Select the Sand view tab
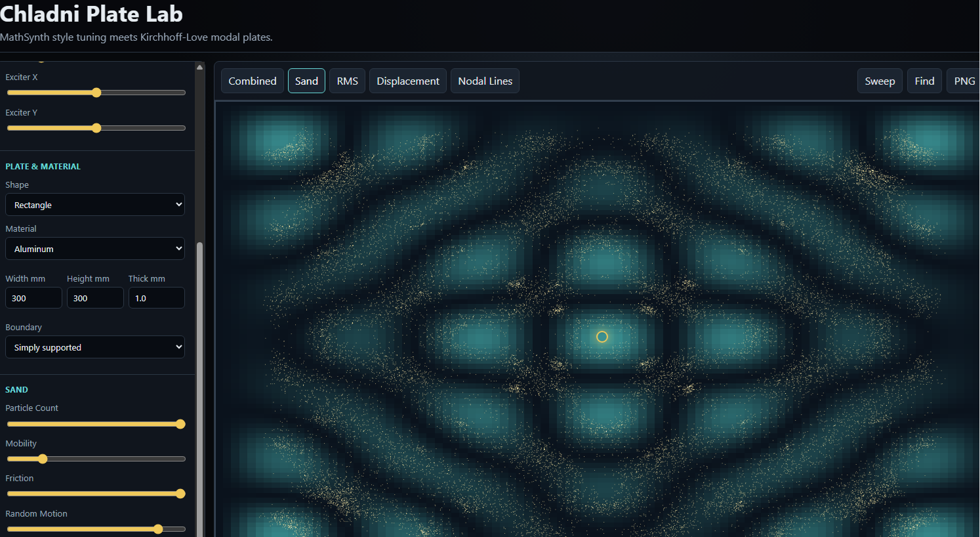This screenshot has height=537, width=980. tap(306, 81)
